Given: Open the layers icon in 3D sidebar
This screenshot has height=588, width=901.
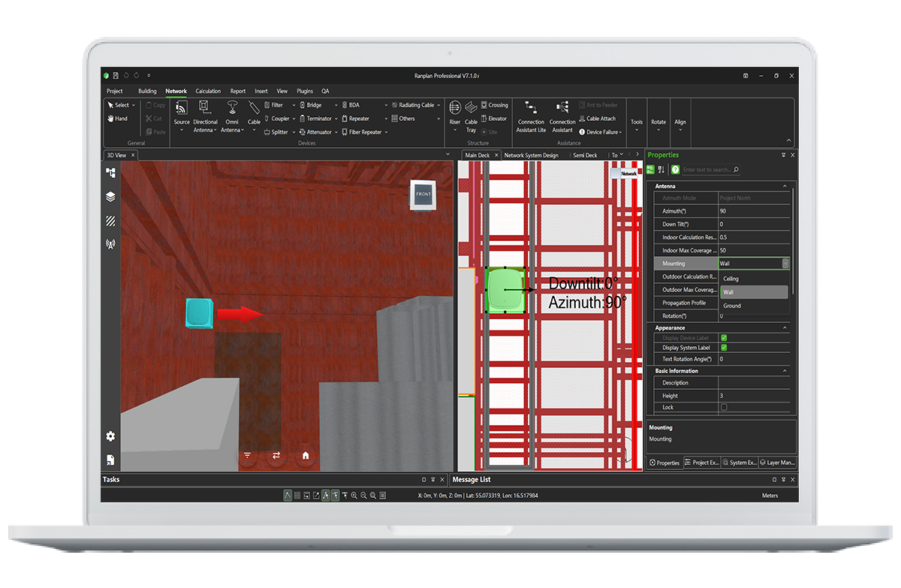Looking at the screenshot, I should point(110,197).
